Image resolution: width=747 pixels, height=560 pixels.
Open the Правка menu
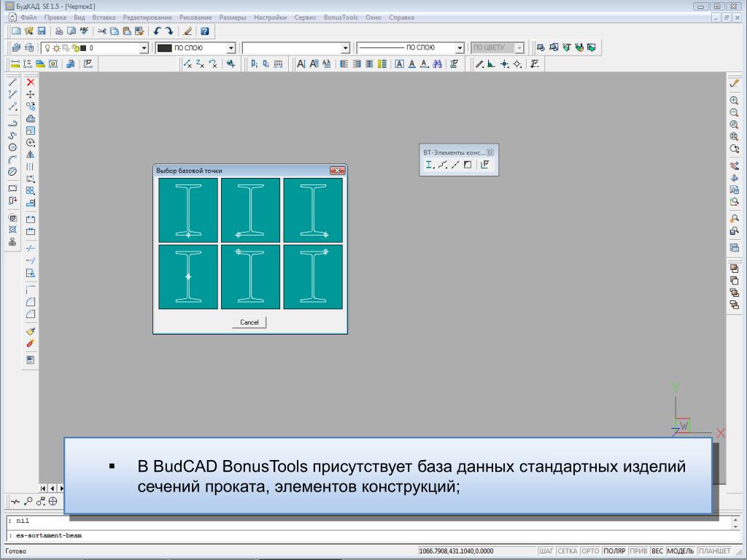point(55,17)
